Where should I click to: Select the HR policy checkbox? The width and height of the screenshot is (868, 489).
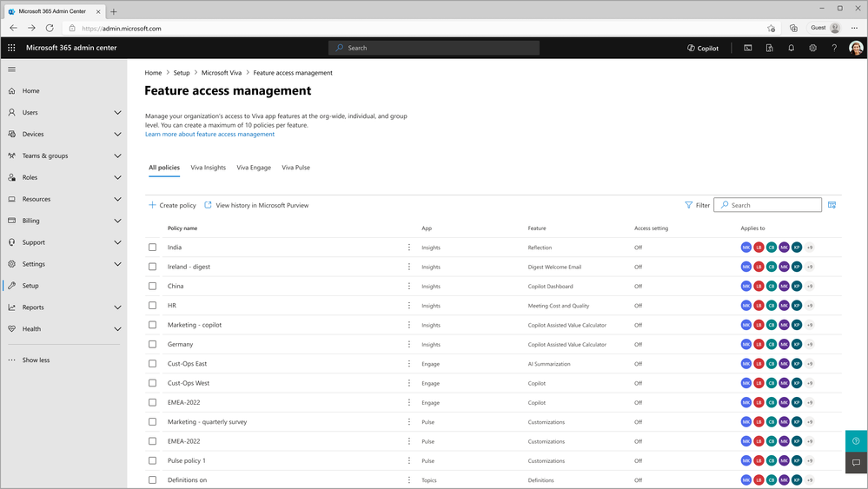tap(152, 306)
